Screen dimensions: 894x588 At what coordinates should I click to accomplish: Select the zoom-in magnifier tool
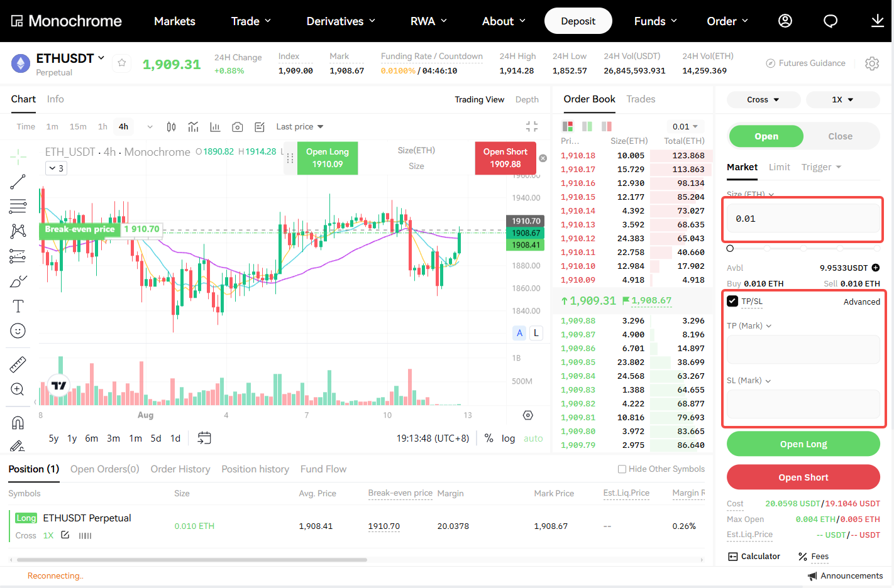[18, 389]
